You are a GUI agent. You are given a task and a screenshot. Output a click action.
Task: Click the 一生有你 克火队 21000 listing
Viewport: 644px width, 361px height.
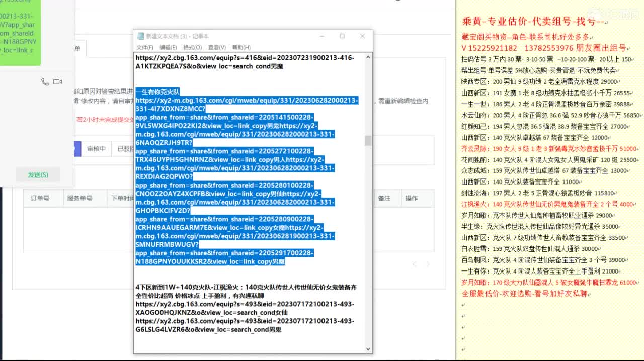click(540, 271)
